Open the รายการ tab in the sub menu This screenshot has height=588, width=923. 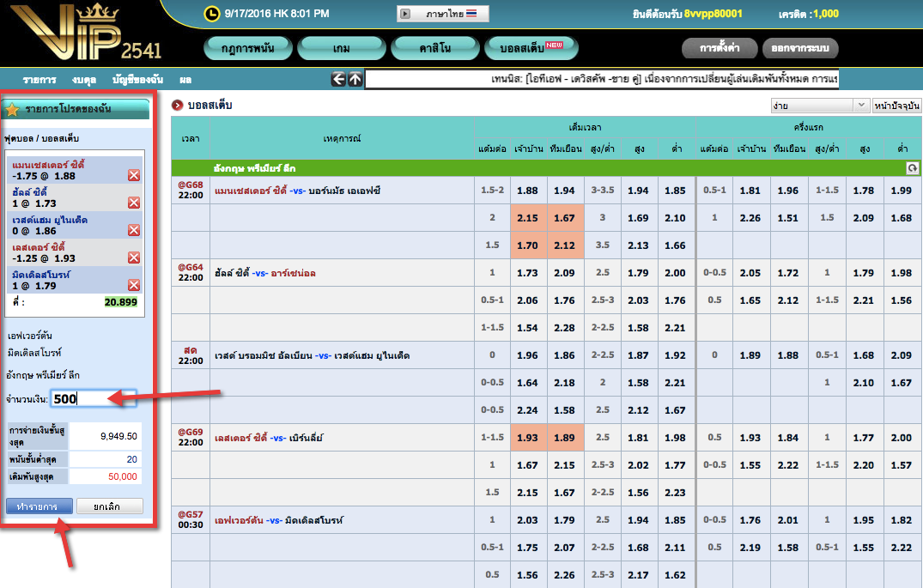click(39, 80)
